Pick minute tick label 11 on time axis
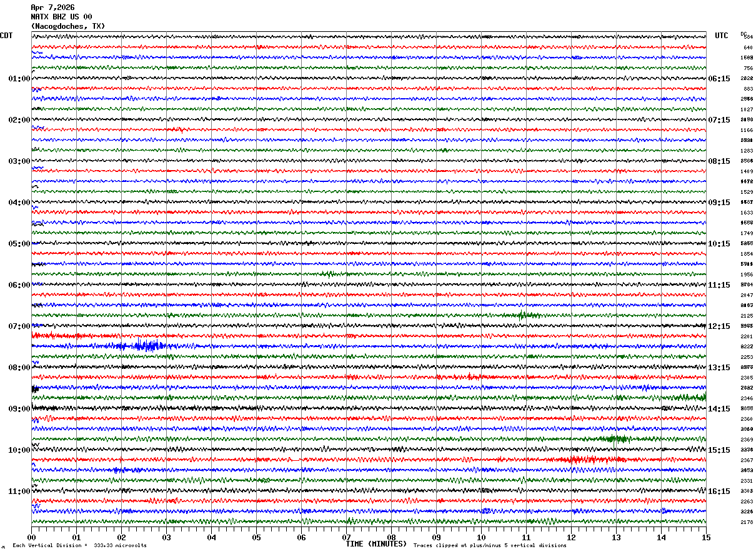 pos(526,537)
